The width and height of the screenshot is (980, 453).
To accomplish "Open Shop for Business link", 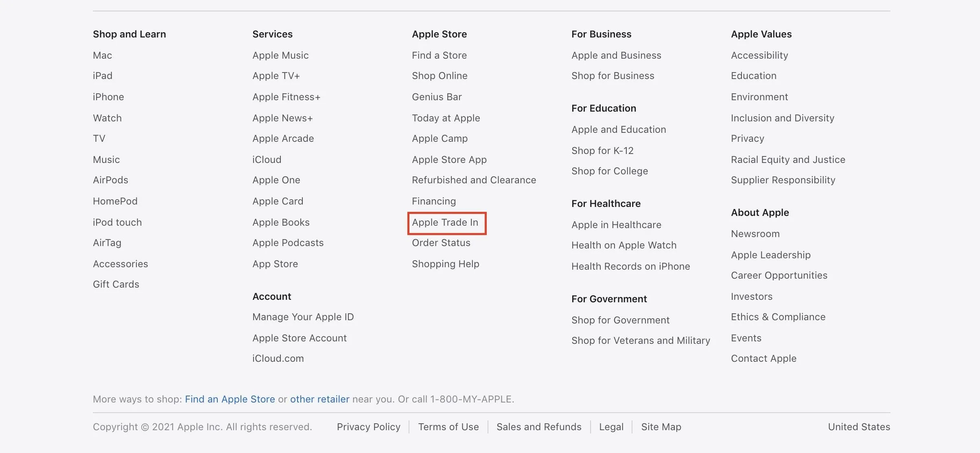I will pyautogui.click(x=613, y=76).
